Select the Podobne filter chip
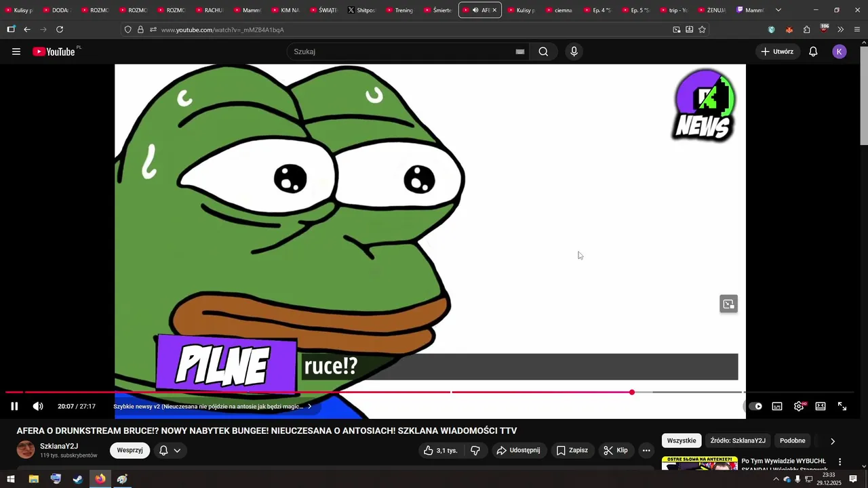 (x=792, y=441)
